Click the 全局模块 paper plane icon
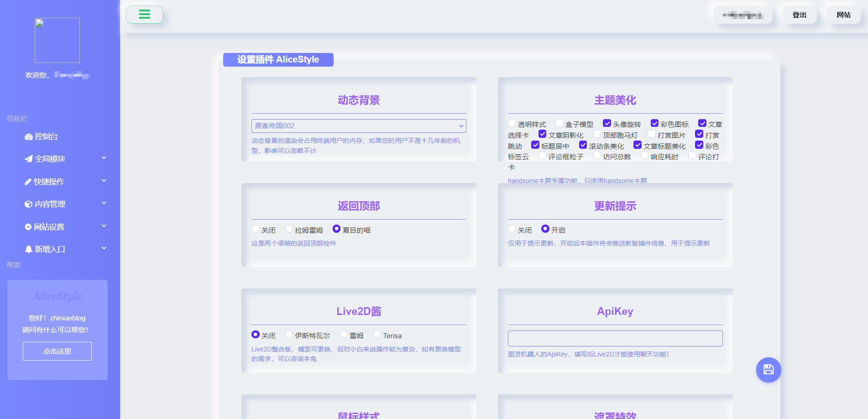The height and width of the screenshot is (419, 868). [29, 159]
